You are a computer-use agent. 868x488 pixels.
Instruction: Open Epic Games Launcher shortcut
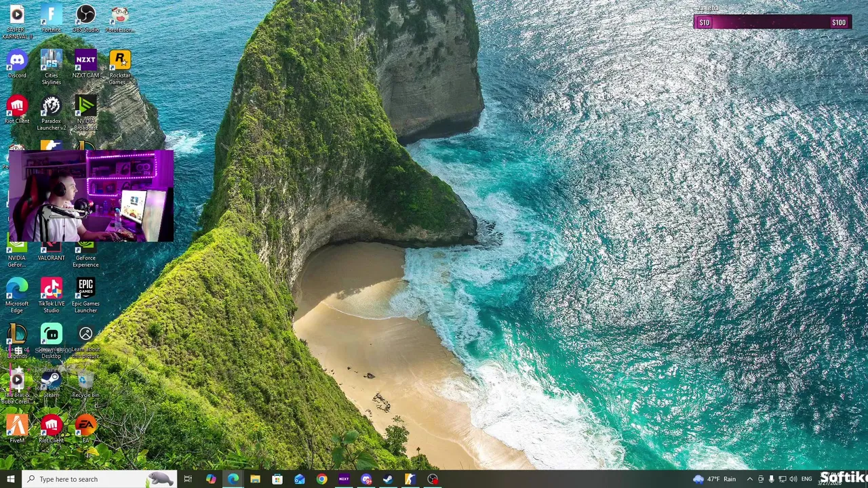pos(85,295)
